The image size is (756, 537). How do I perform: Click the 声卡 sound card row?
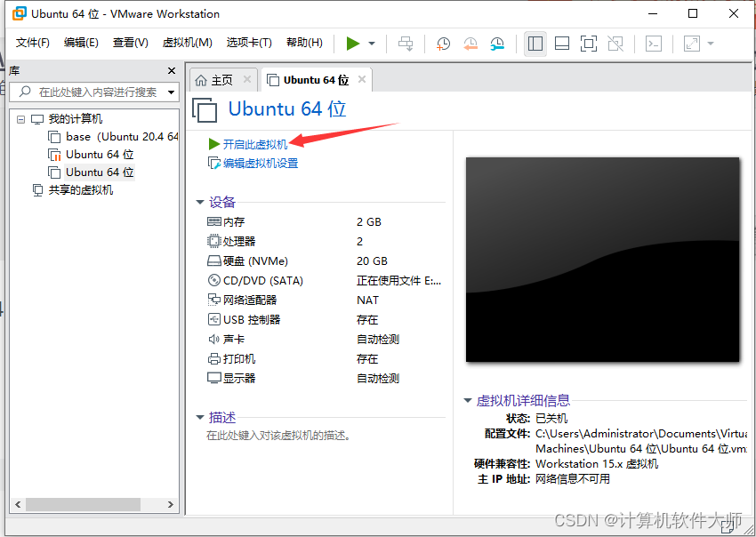[x=326, y=340]
